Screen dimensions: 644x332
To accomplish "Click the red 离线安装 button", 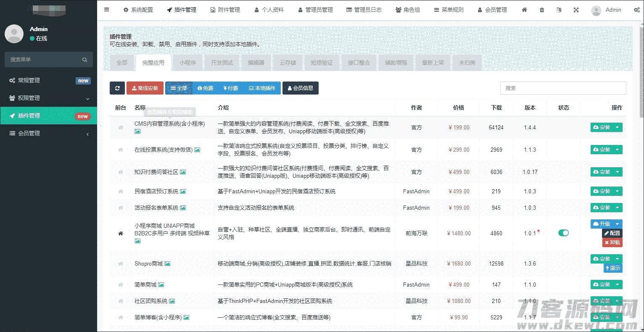I will point(145,88).
